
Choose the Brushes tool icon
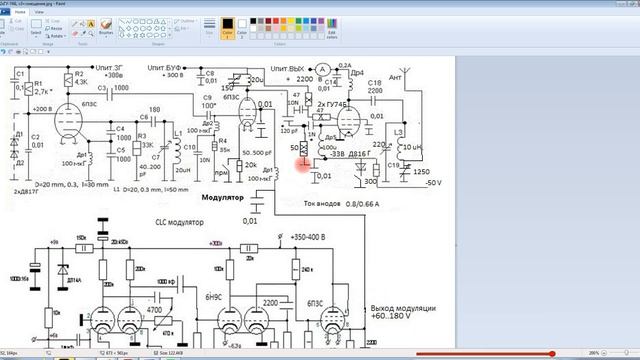106,24
